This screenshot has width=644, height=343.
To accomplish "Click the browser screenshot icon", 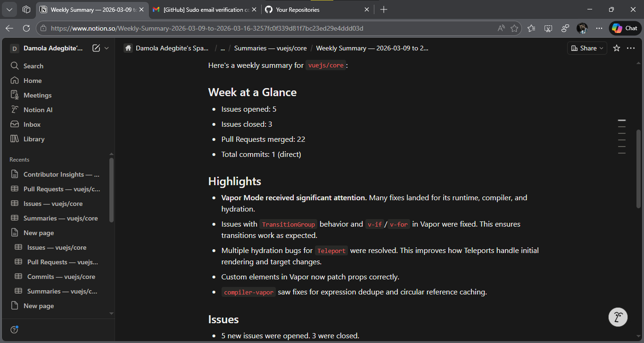I will [x=548, y=28].
